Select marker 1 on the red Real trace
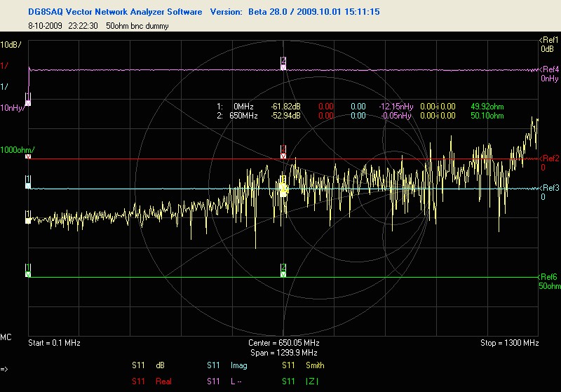This screenshot has height=392, width=561. (x=28, y=156)
